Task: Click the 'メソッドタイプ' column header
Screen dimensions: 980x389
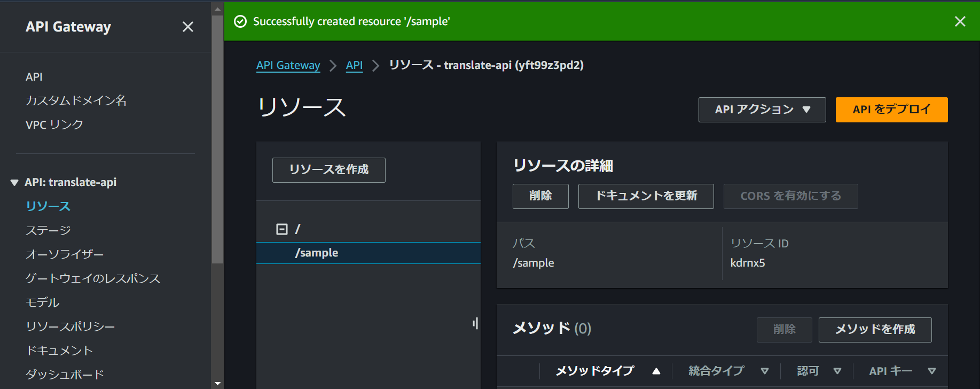Action: tap(595, 371)
